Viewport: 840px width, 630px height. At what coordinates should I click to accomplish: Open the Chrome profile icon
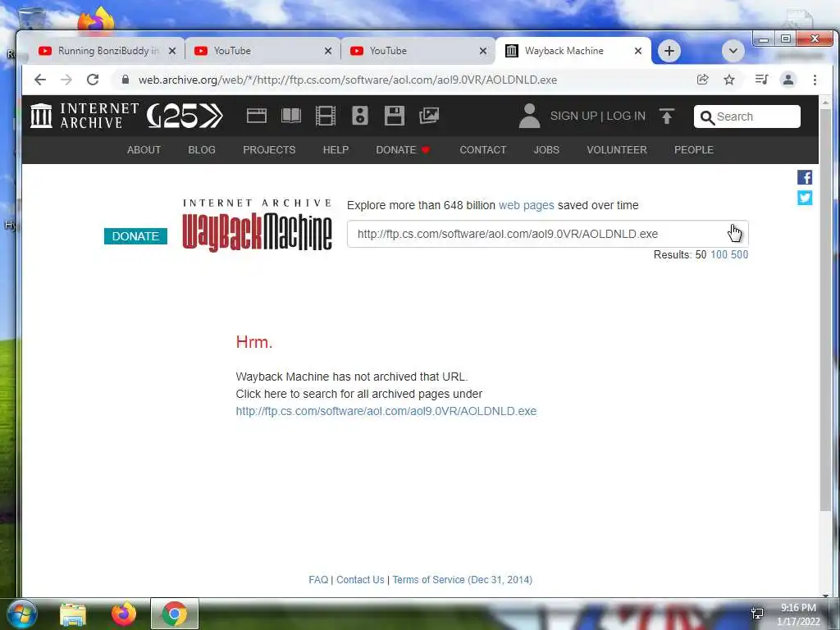pyautogui.click(x=788, y=80)
